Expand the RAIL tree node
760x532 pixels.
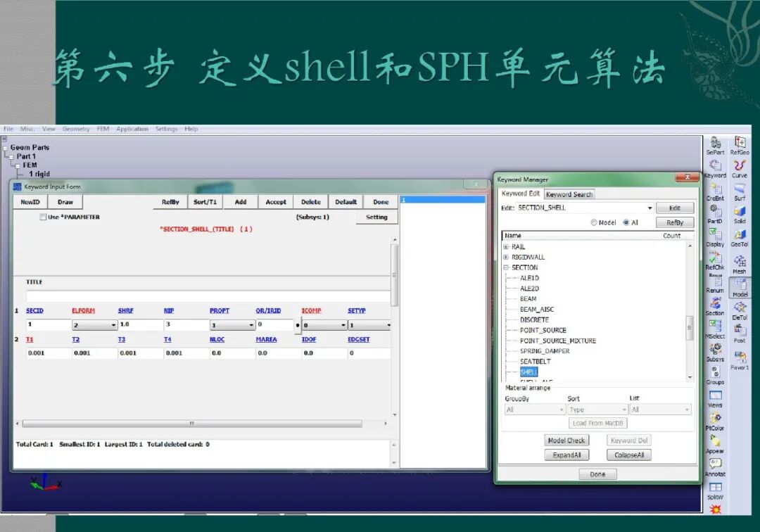pos(506,247)
